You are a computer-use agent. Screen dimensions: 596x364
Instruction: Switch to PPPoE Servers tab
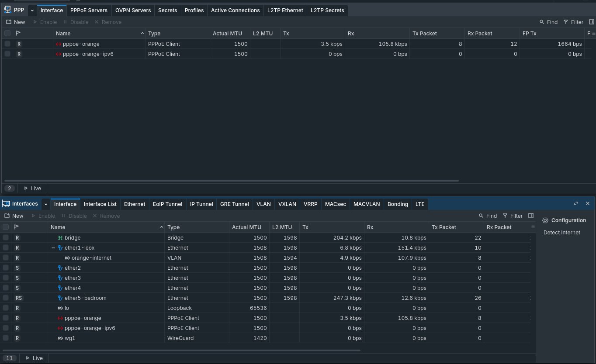click(89, 10)
